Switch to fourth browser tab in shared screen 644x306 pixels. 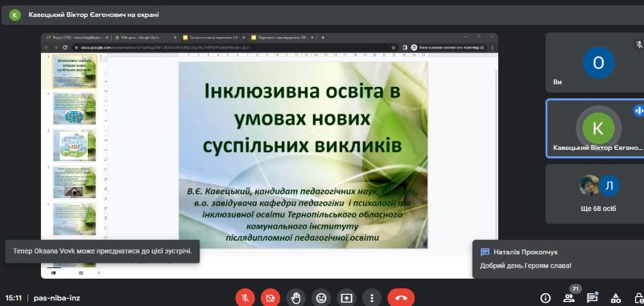click(x=283, y=37)
